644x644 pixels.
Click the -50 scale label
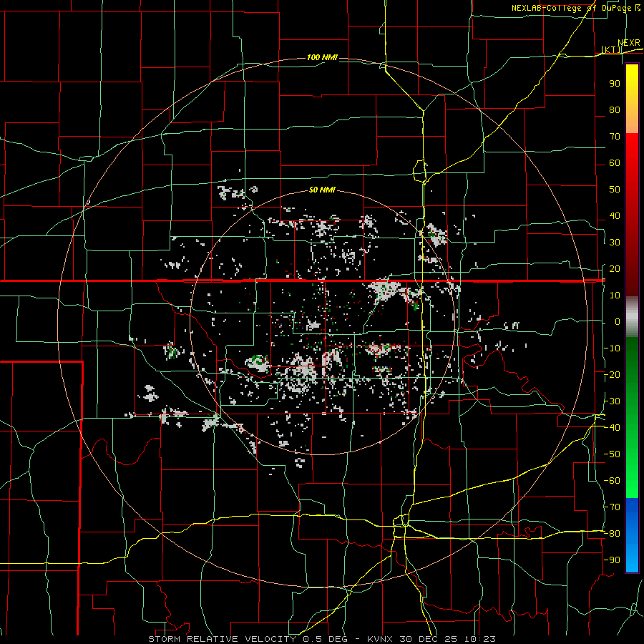pyautogui.click(x=612, y=454)
